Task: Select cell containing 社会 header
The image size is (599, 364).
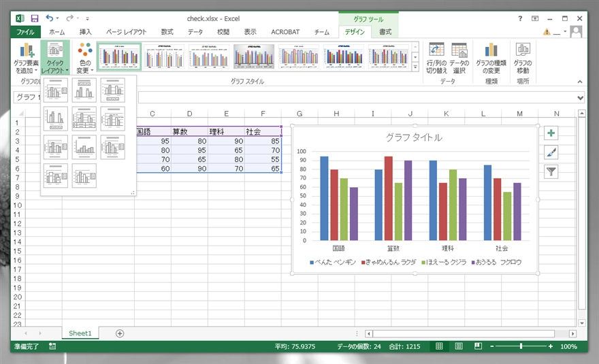Action: (x=263, y=131)
